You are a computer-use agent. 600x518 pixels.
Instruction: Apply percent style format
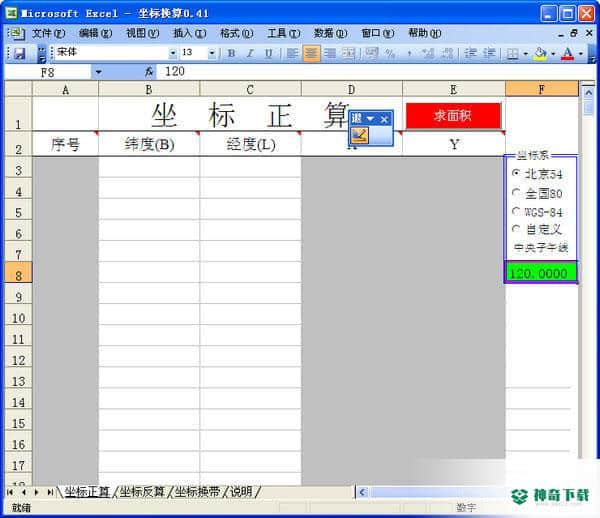tap(390, 53)
